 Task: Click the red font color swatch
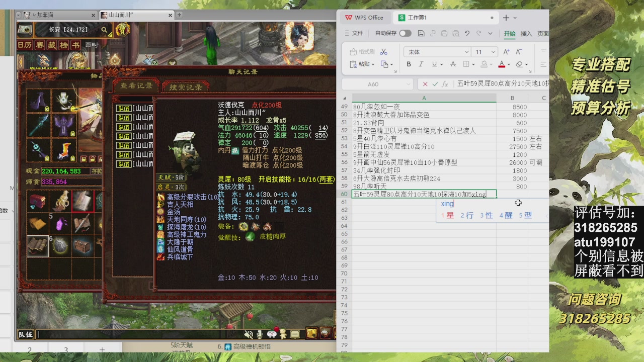click(502, 64)
